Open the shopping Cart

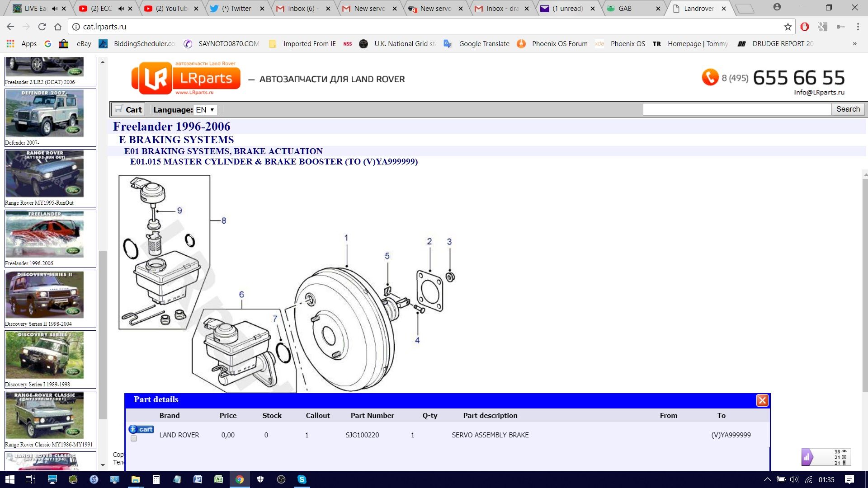(128, 109)
